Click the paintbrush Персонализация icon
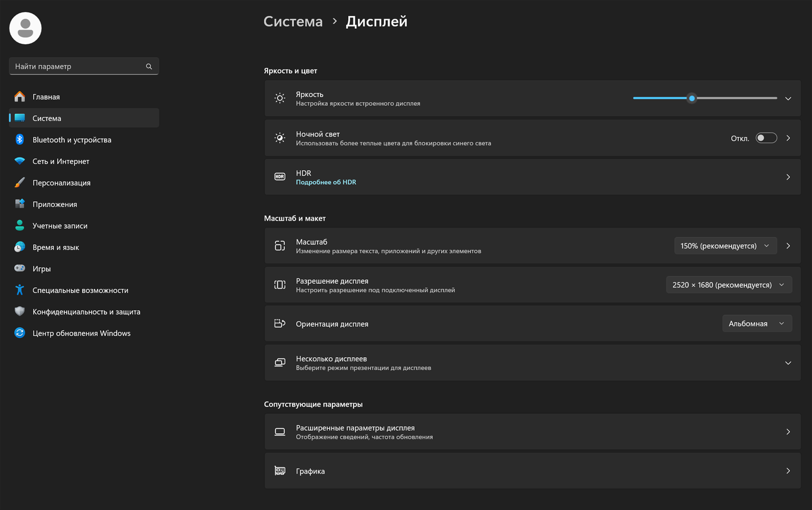Viewport: 812px width, 510px height. pyautogui.click(x=20, y=183)
